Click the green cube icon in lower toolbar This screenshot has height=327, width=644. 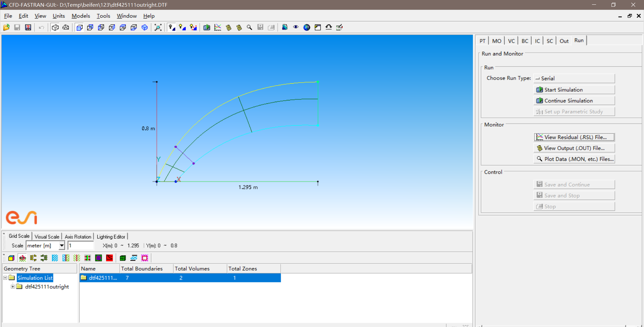point(123,258)
